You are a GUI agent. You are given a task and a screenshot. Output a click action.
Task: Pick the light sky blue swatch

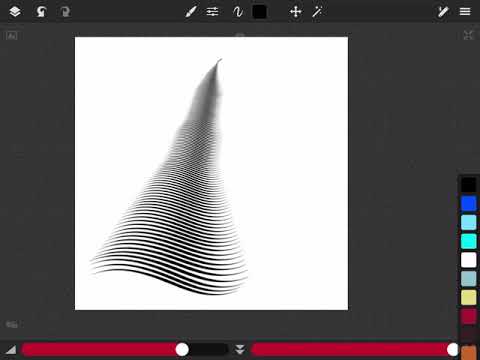click(x=469, y=222)
